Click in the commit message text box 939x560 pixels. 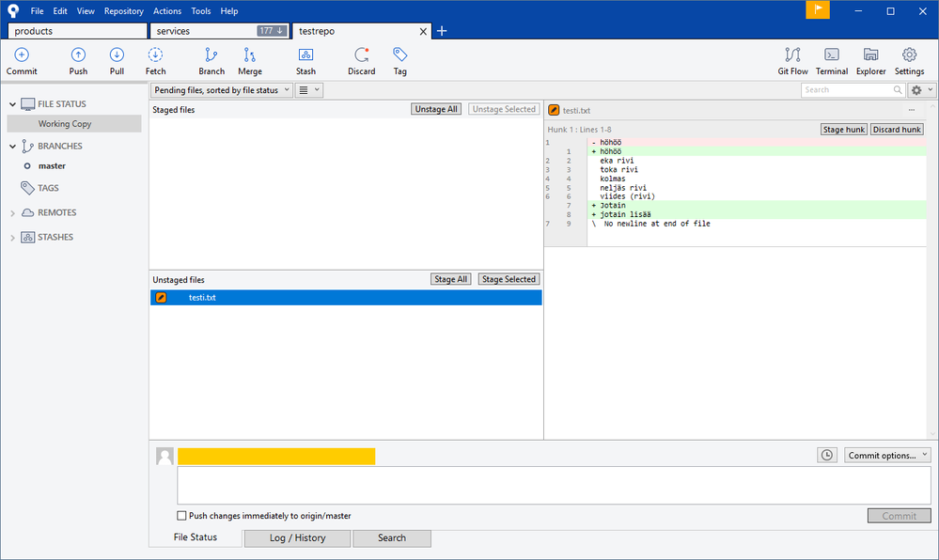[554, 486]
